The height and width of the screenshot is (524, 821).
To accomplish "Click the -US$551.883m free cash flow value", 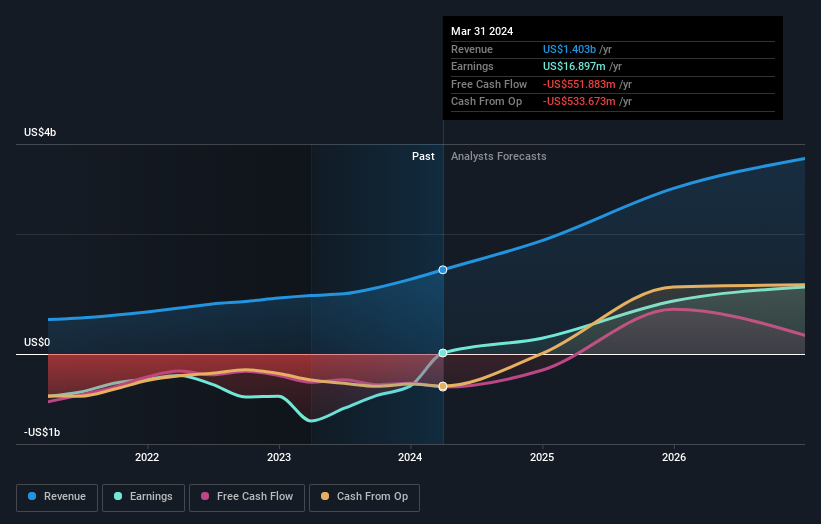I will [579, 84].
